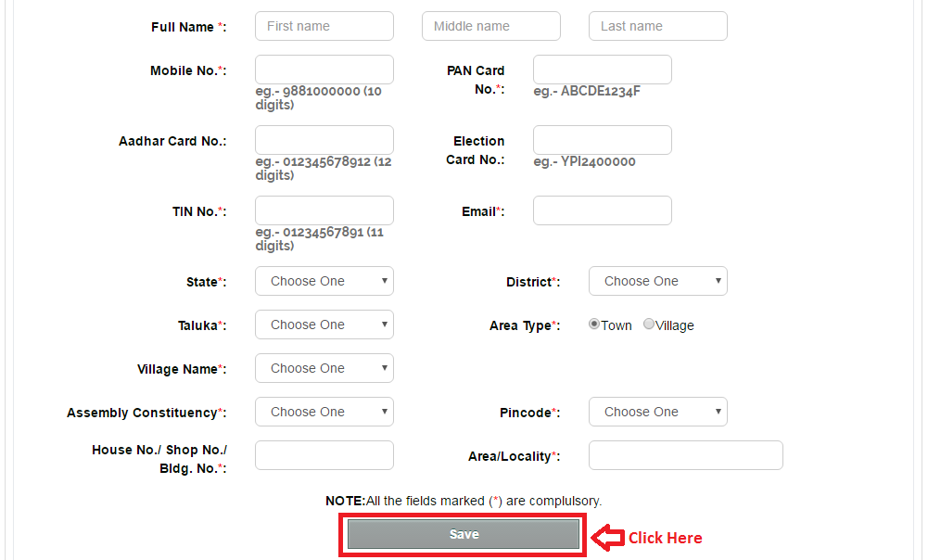
Task: Expand the Assembly Constituency dropdown
Action: pyautogui.click(x=324, y=412)
